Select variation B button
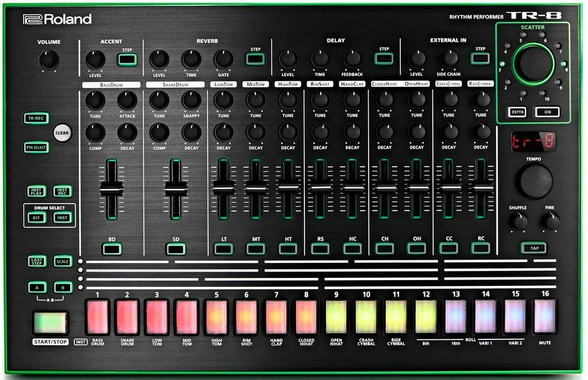588x380 pixels. pos(63,288)
